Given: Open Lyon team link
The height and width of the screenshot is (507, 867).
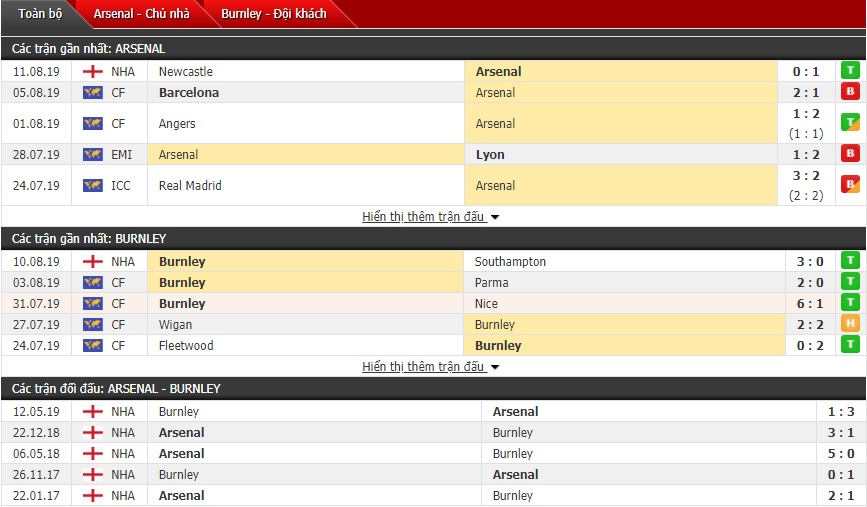Looking at the screenshot, I should pos(490,154).
